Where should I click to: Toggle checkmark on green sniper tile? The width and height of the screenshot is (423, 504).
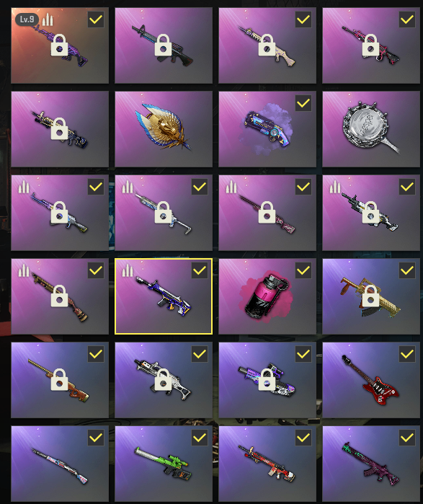click(x=200, y=438)
